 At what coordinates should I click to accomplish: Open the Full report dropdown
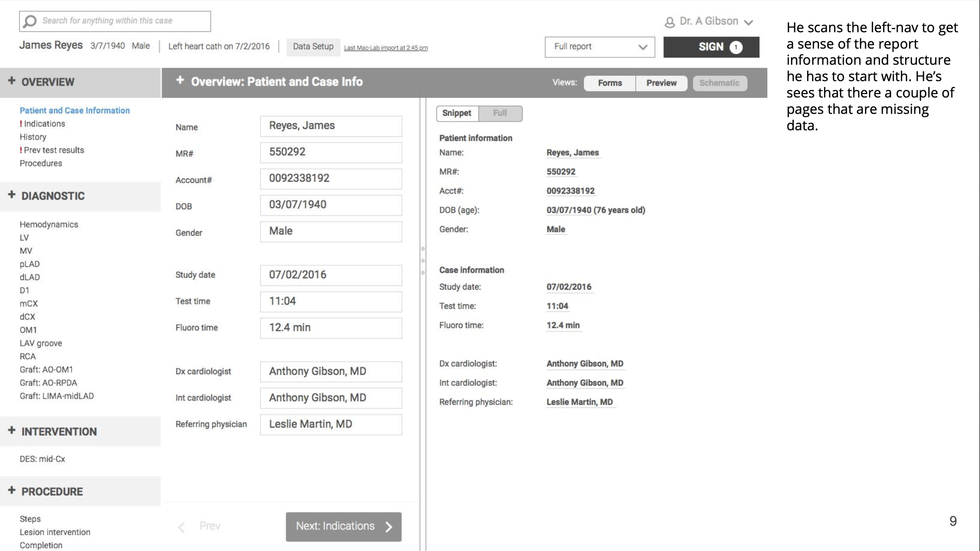599,47
